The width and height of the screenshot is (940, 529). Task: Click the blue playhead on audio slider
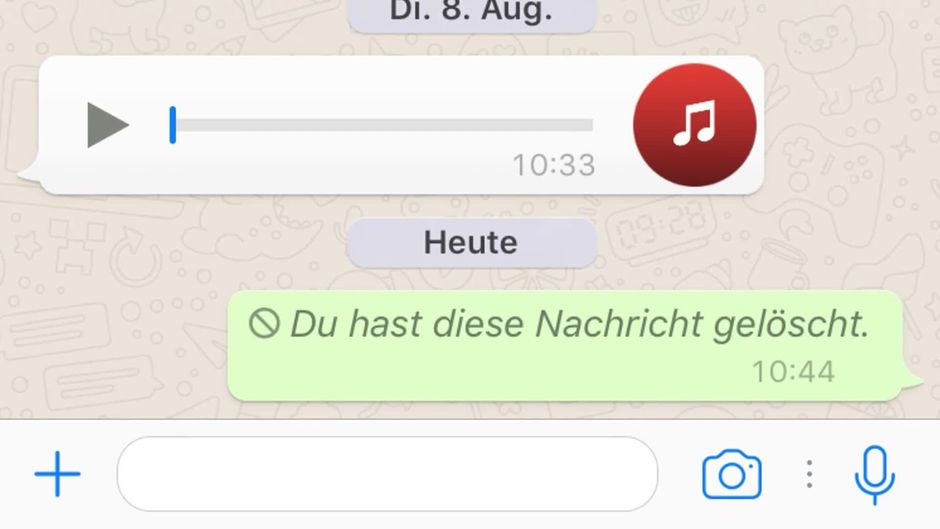(x=173, y=125)
